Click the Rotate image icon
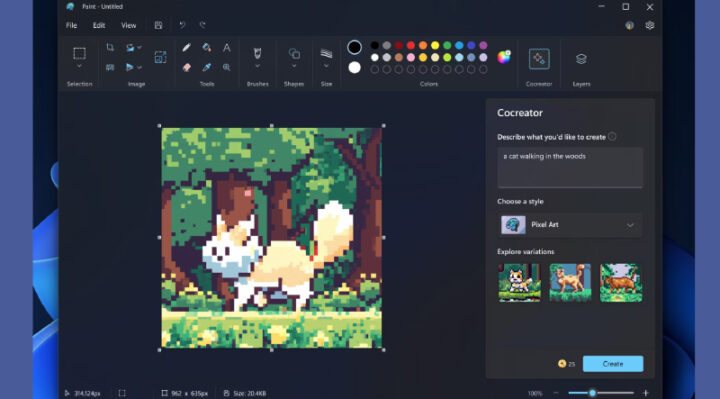Viewport: 720px width, 399px height. pyautogui.click(x=130, y=47)
